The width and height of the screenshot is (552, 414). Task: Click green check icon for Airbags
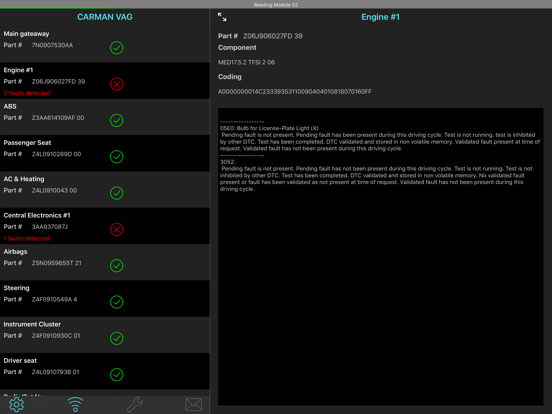117,265
